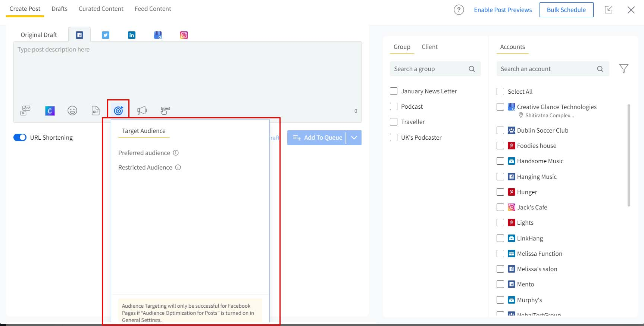Click the megaphone boost post icon
644x326 pixels.
142,111
